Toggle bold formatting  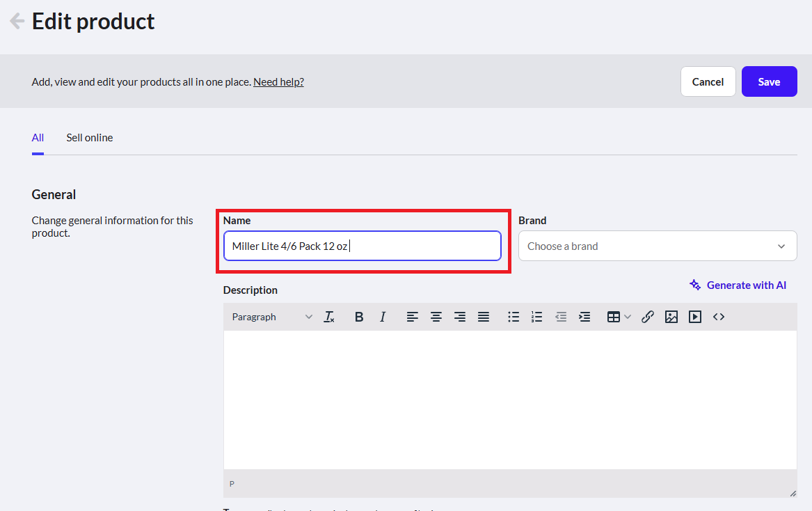(x=359, y=317)
